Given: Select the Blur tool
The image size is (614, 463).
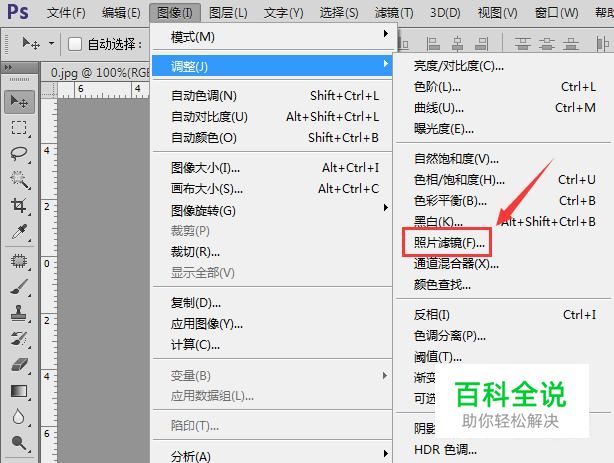Looking at the screenshot, I should 18,417.
